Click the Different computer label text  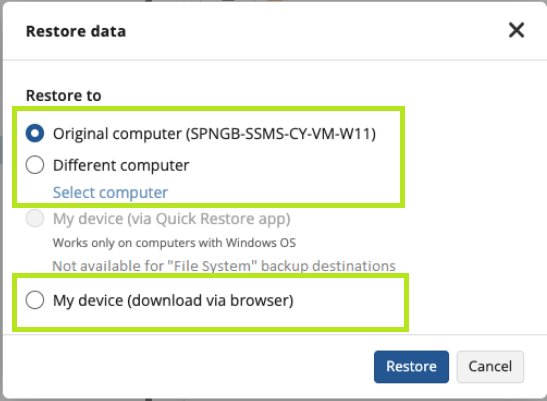[x=121, y=165]
